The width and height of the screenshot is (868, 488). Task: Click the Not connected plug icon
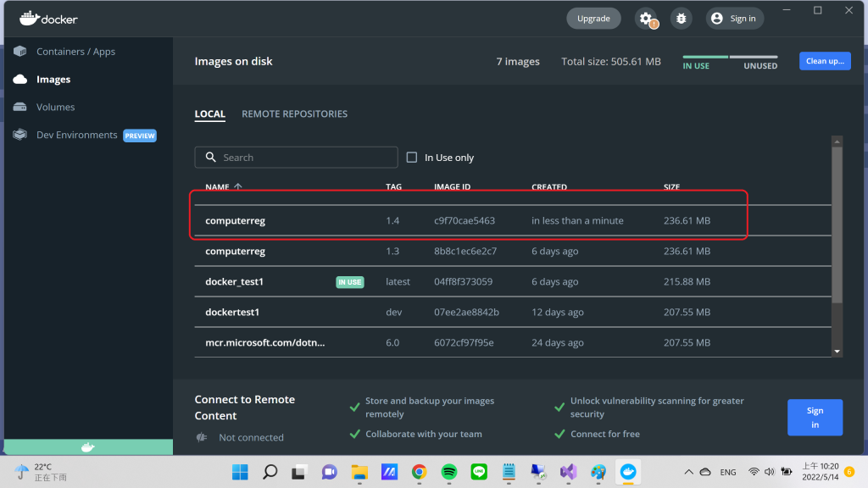[202, 437]
